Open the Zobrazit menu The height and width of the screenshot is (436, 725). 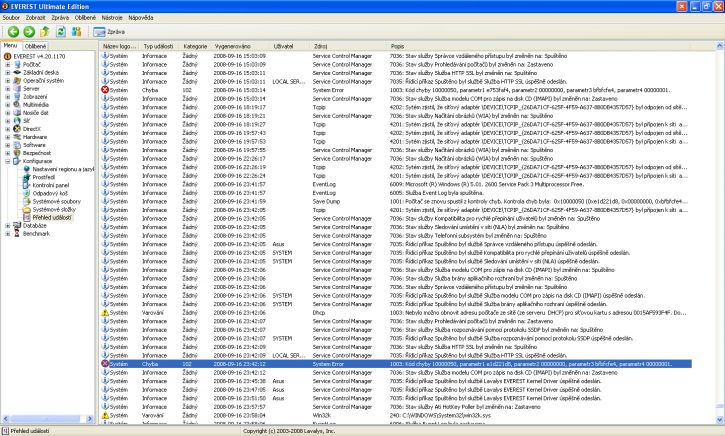click(x=36, y=18)
